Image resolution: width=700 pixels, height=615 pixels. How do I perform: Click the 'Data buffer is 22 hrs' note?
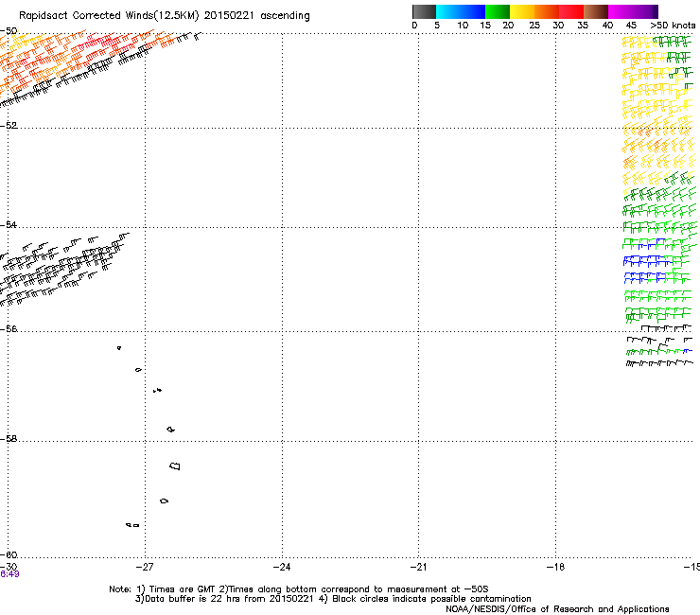[x=333, y=599]
